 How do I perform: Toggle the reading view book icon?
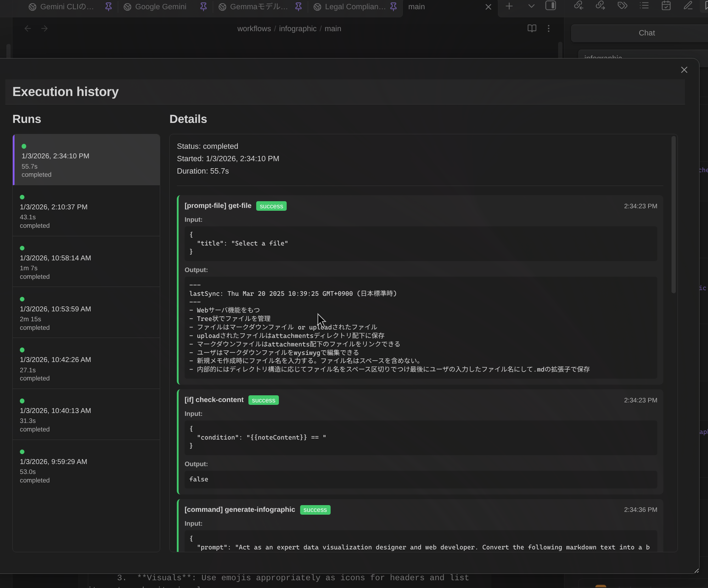532,28
